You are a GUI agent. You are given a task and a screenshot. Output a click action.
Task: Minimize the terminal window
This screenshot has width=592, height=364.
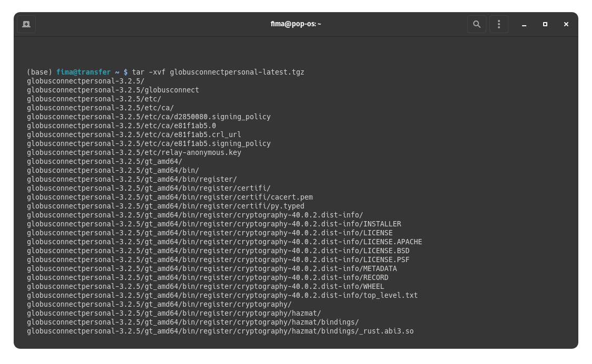pos(524,24)
